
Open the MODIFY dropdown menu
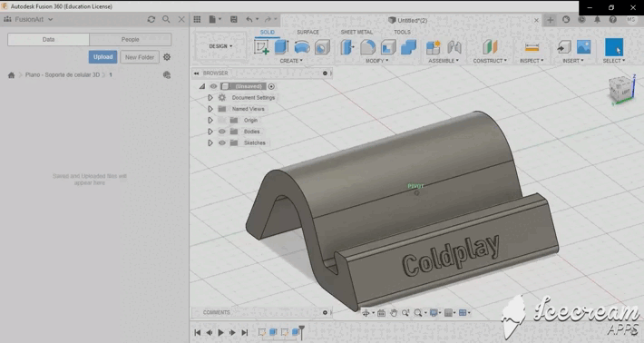[x=377, y=61]
